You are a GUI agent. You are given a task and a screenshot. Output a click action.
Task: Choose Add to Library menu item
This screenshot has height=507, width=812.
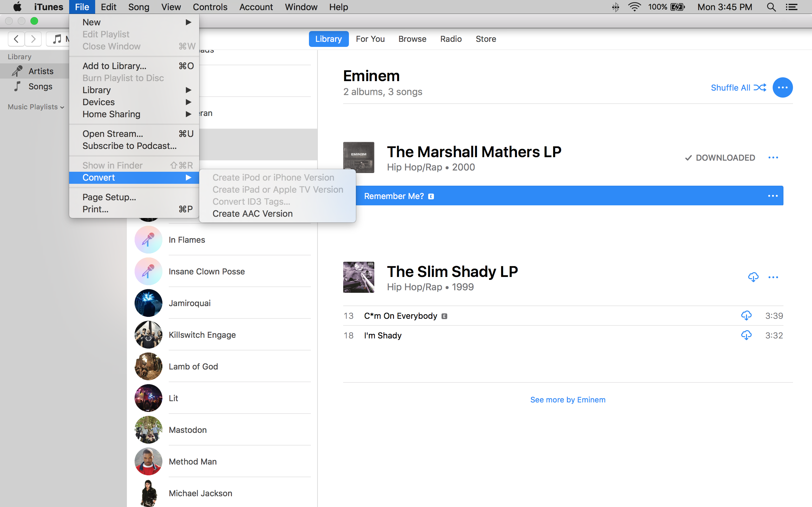pos(114,66)
